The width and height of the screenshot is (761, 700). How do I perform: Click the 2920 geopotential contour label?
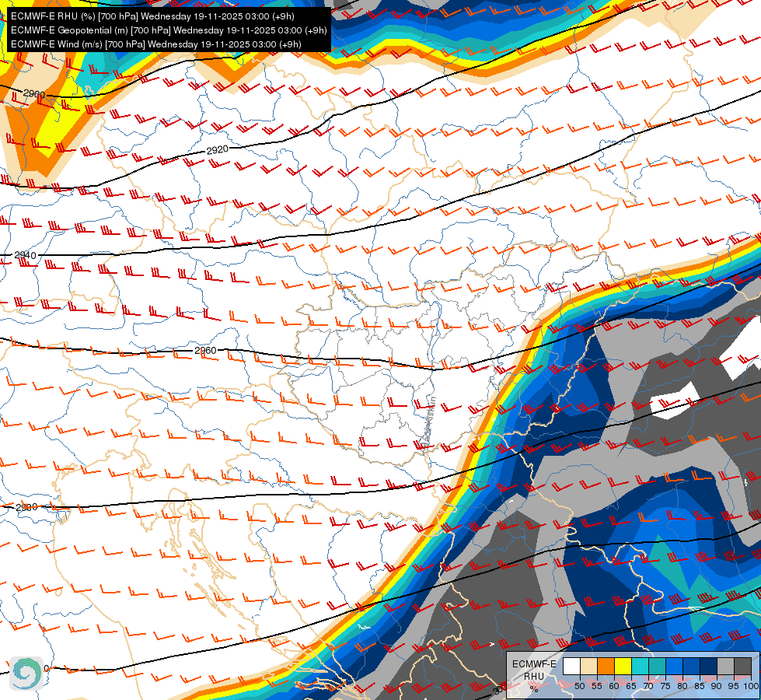[218, 150]
